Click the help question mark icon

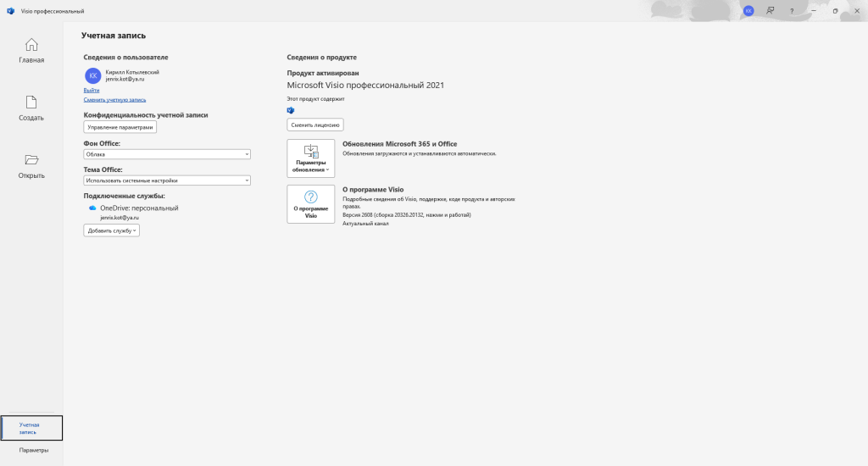[792, 11]
